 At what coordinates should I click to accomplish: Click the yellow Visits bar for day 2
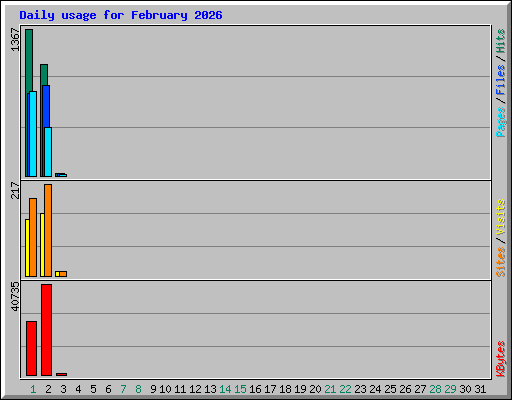click(42, 245)
